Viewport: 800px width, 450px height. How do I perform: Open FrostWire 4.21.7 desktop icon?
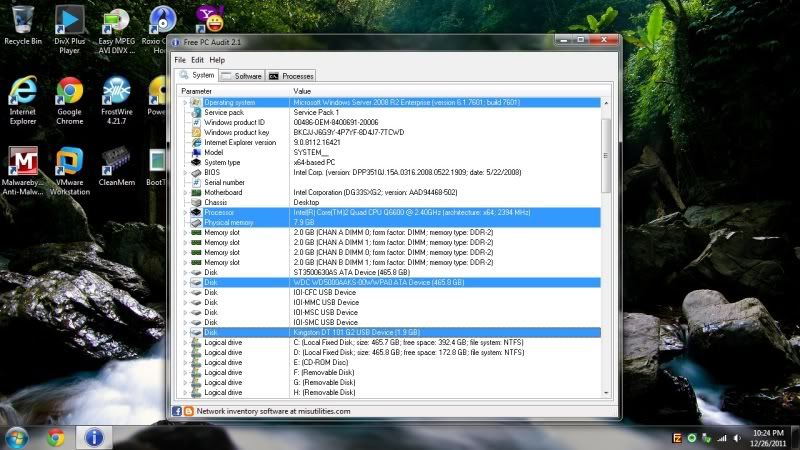[116, 101]
